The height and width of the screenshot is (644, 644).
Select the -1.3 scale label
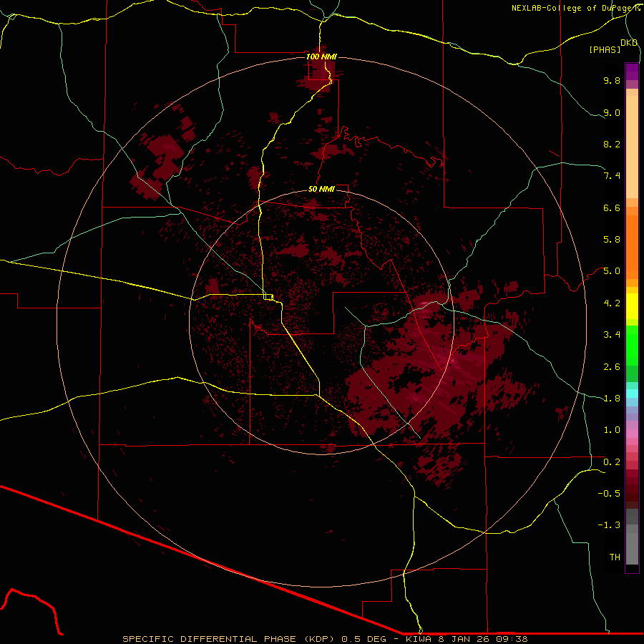pyautogui.click(x=609, y=525)
